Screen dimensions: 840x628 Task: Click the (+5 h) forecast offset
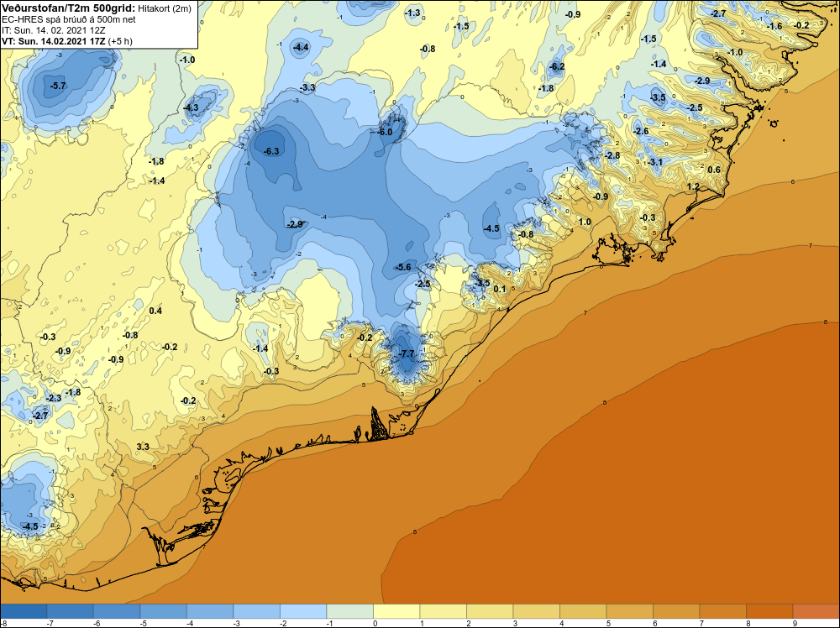click(120, 41)
